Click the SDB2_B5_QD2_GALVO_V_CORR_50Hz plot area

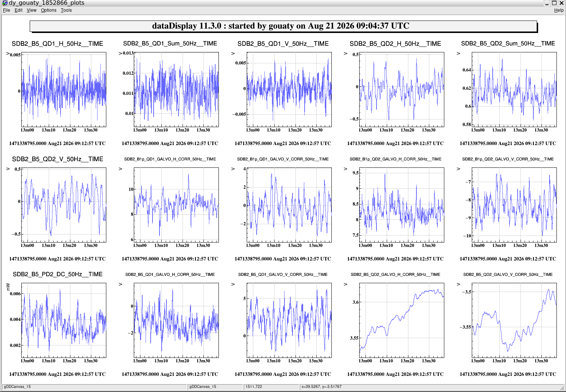tap(514, 320)
